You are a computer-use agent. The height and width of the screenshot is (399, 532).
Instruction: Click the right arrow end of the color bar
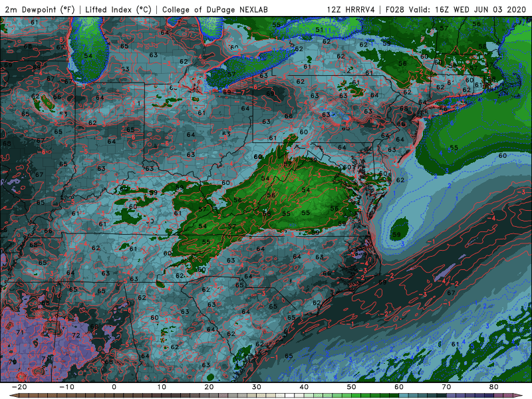519,396
